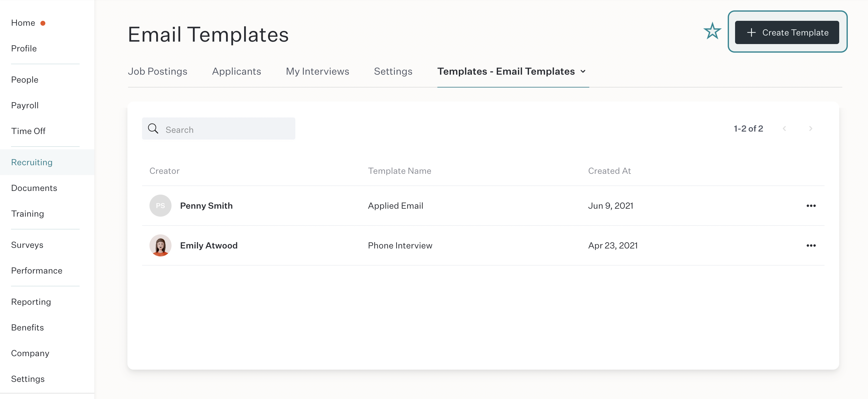Select Performance in the sidebar

pyautogui.click(x=37, y=271)
